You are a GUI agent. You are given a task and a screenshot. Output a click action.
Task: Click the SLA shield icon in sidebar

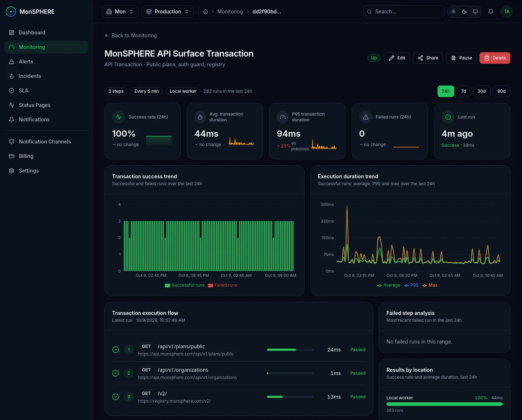pos(12,91)
